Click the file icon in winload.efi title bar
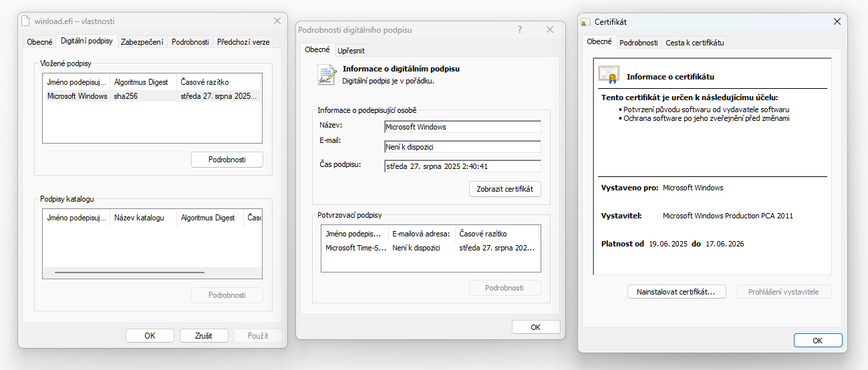 pyautogui.click(x=25, y=21)
